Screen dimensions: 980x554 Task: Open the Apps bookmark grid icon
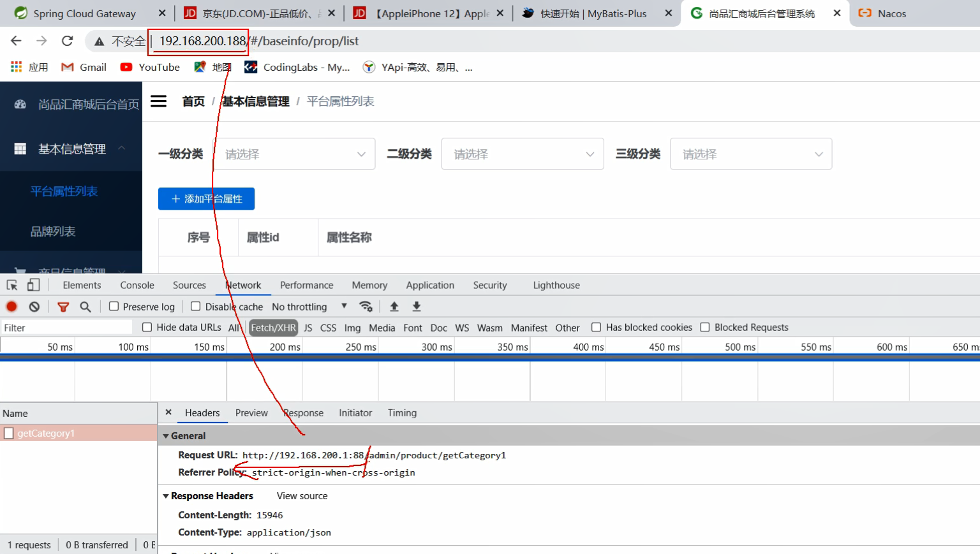click(17, 66)
